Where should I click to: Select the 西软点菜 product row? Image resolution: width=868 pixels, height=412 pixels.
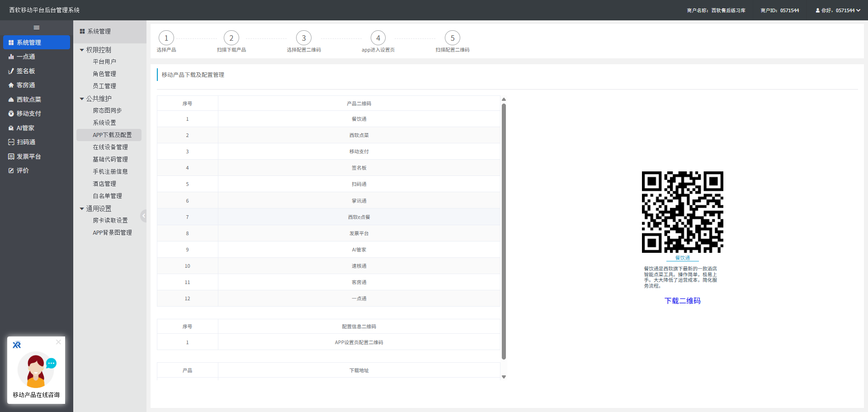click(359, 135)
